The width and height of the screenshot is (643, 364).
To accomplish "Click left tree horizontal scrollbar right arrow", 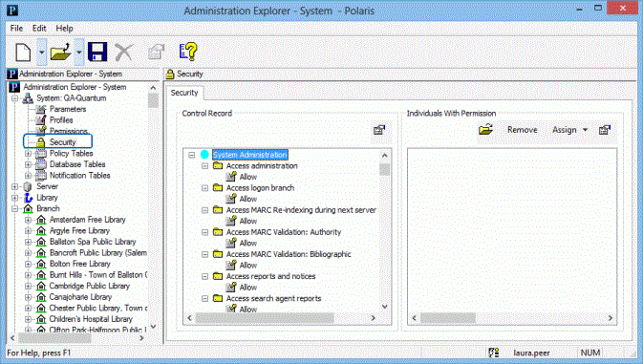I will [141, 338].
